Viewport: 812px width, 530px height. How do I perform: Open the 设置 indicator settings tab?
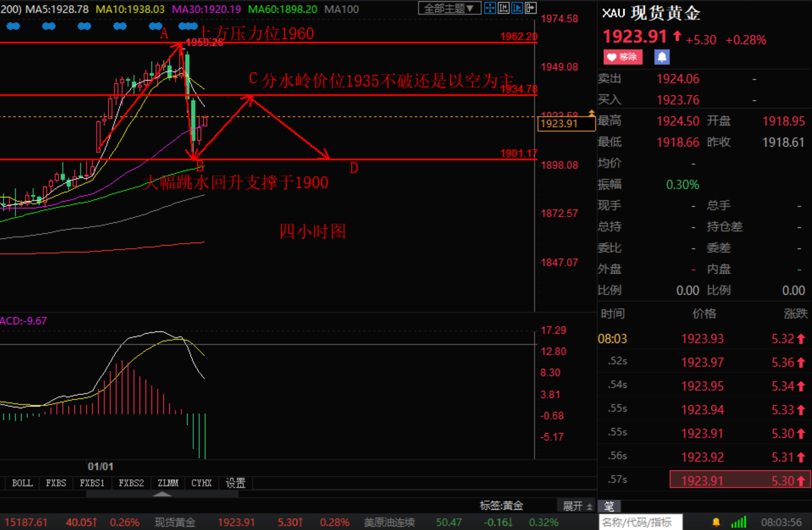[235, 483]
